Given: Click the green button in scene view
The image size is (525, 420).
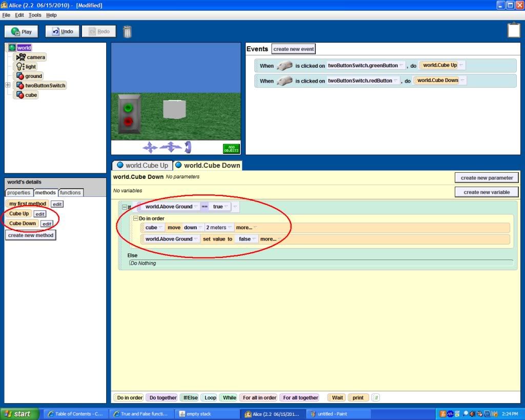Looking at the screenshot, I should click(128, 108).
